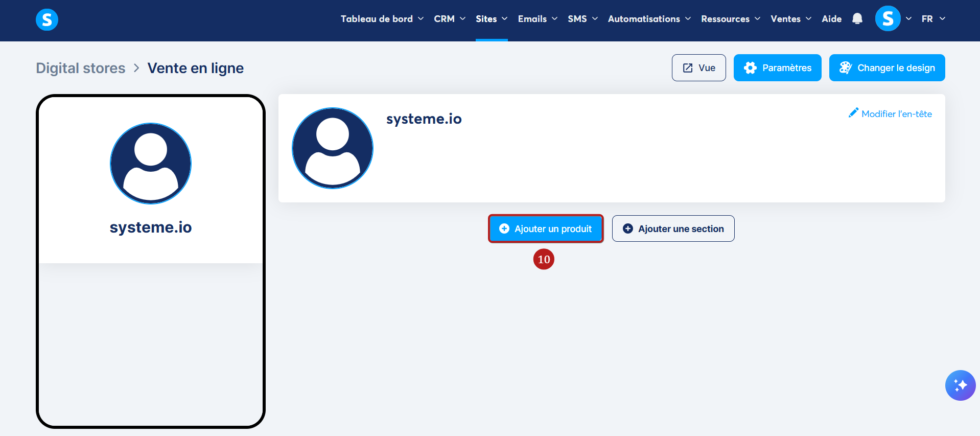Expand the Automatisations menu chevron
The width and height of the screenshot is (980, 436).
click(x=688, y=18)
